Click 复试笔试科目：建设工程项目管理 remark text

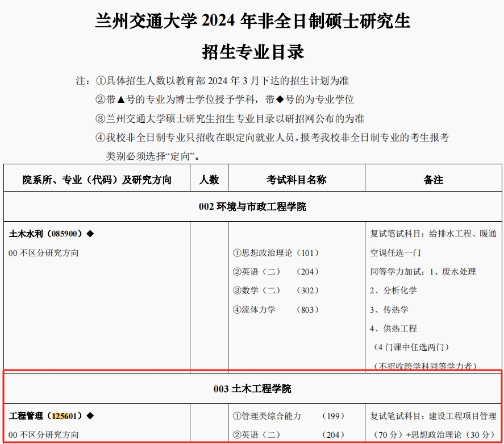pos(433,416)
